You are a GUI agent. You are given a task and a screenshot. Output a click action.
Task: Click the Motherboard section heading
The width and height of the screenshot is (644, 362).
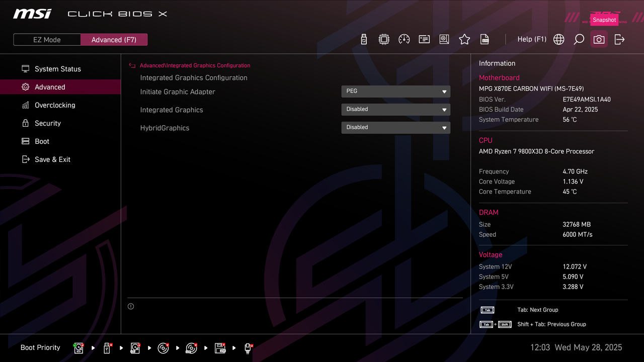499,78
